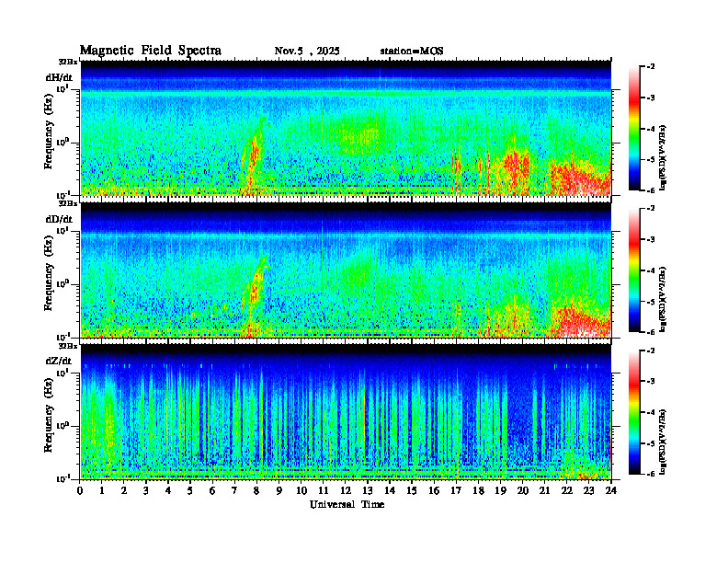The image size is (728, 563).
Task: Click the "32Hz" tick above dZ/dt label
Action: tap(68, 346)
